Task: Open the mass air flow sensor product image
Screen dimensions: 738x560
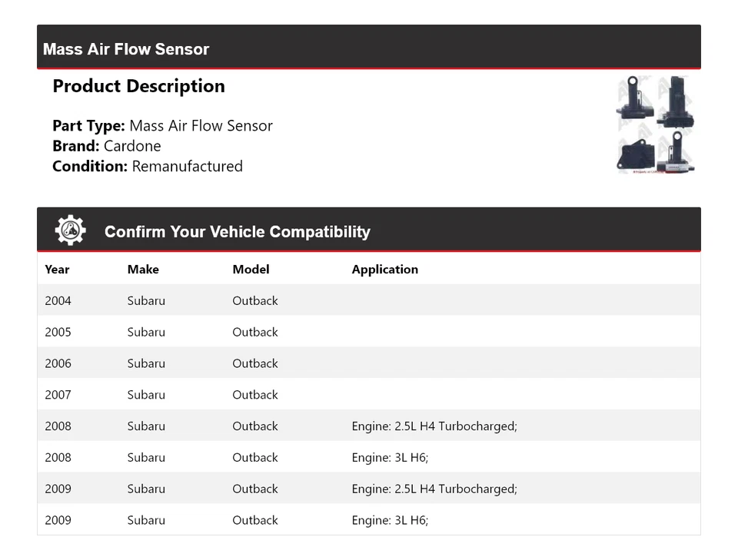Action: point(656,124)
